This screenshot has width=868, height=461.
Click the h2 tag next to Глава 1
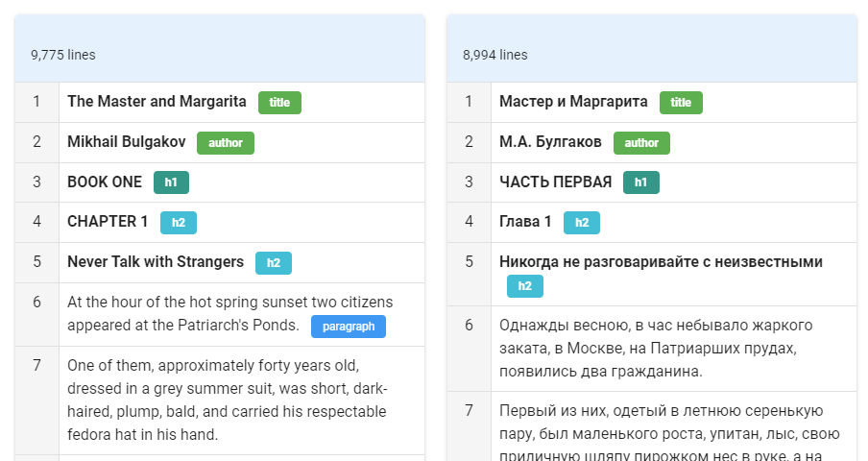coord(581,223)
